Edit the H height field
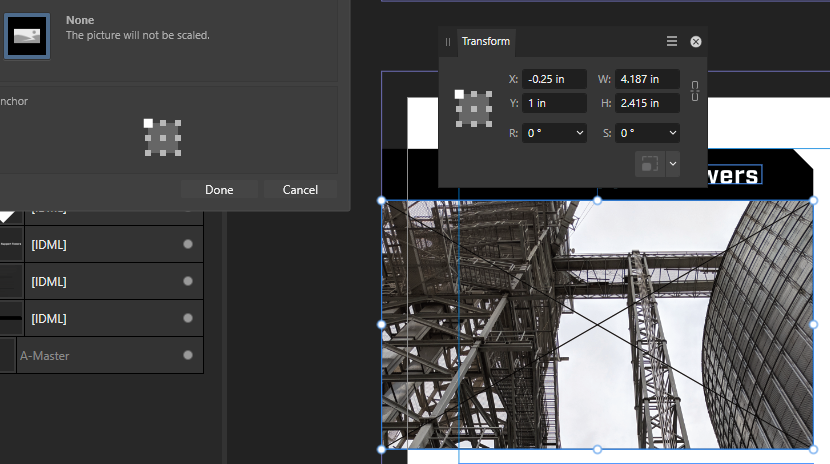Screen dimensions: 830x464 pyautogui.click(x=647, y=103)
